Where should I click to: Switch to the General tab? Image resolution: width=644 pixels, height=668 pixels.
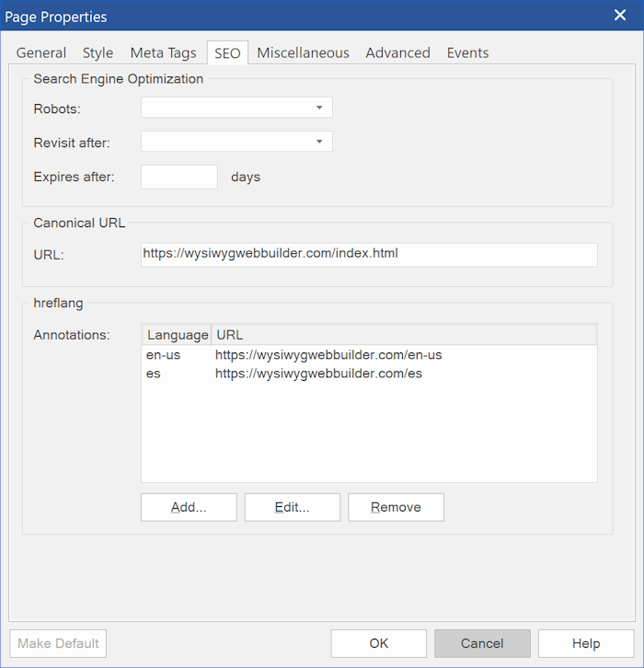coord(41,52)
